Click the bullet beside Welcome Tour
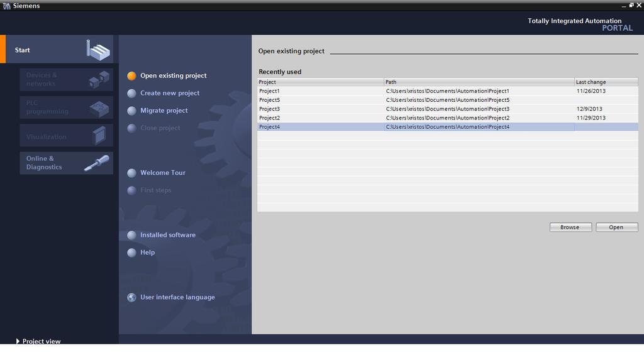This screenshot has height=362, width=644. pos(131,173)
